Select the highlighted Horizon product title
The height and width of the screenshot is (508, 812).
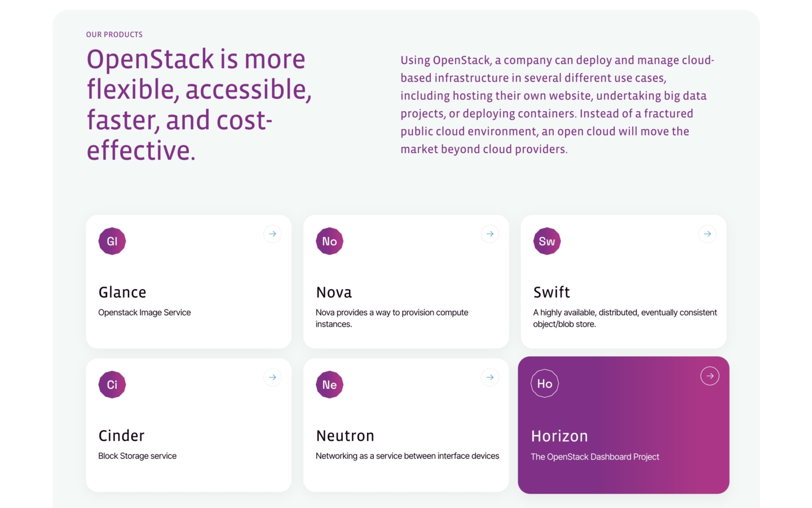pos(559,436)
